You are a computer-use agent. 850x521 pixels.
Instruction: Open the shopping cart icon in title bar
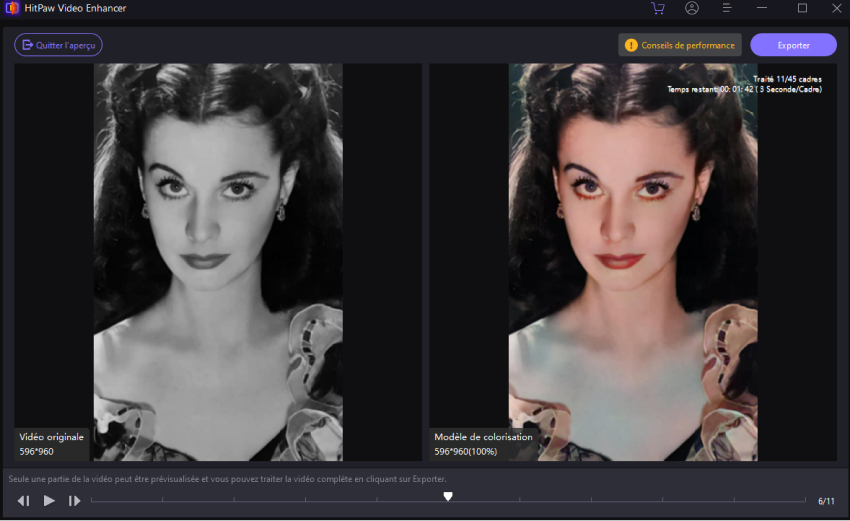(657, 8)
